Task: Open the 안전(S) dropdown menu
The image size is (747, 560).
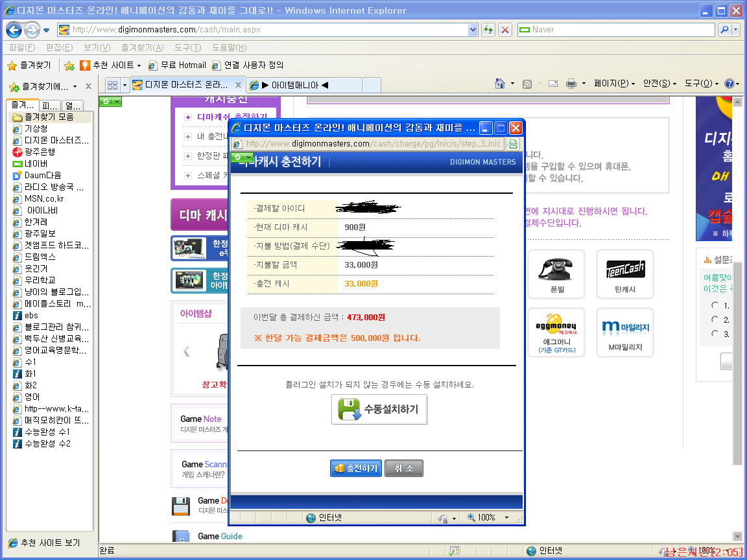Action: (x=659, y=84)
